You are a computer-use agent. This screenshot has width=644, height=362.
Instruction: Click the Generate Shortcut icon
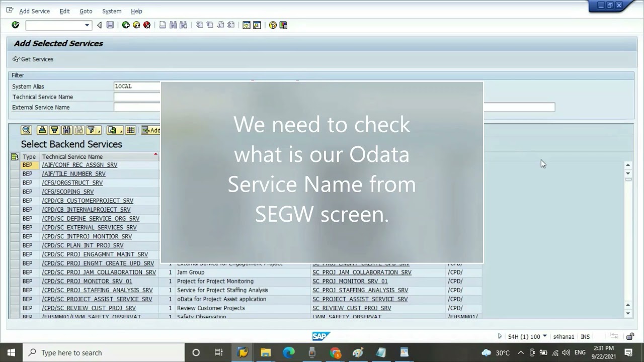click(x=257, y=25)
